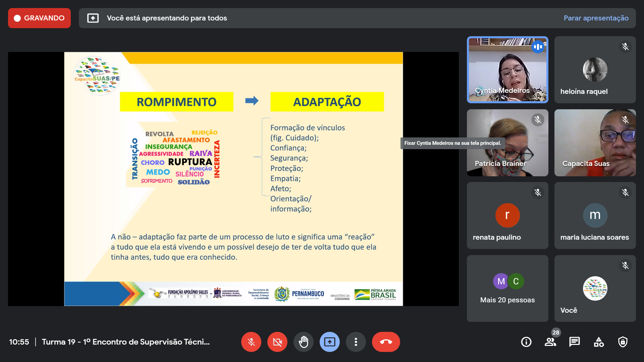
Task: Click the presenting screen icon in banner
Action: point(93,18)
